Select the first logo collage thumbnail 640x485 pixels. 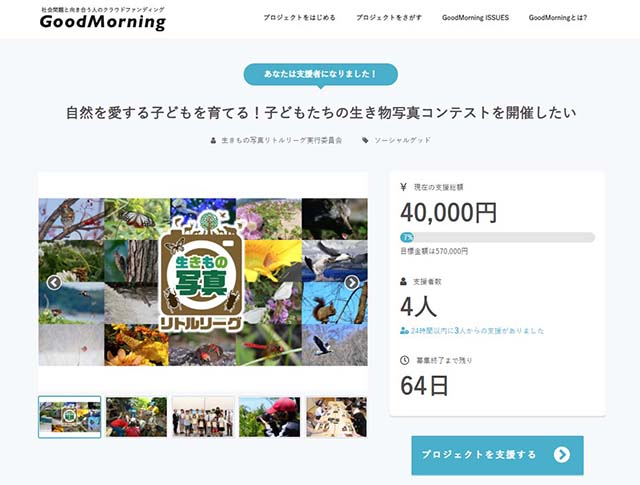70,417
